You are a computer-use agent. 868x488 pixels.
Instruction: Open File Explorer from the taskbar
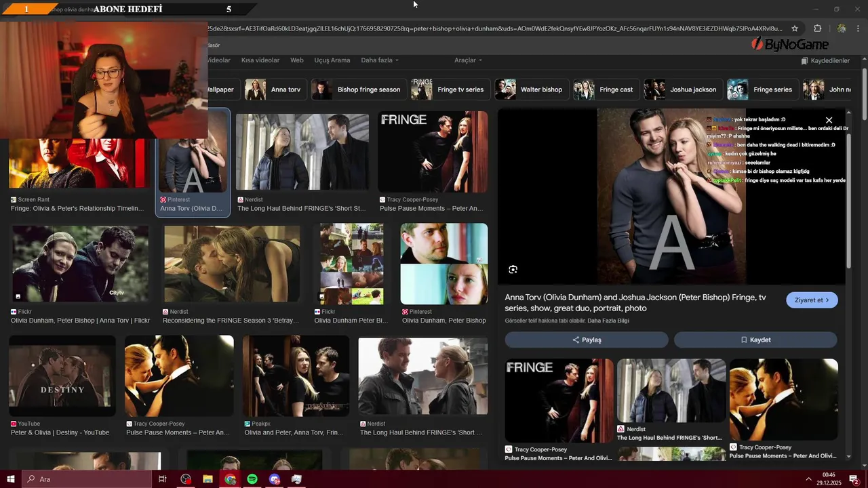208,479
